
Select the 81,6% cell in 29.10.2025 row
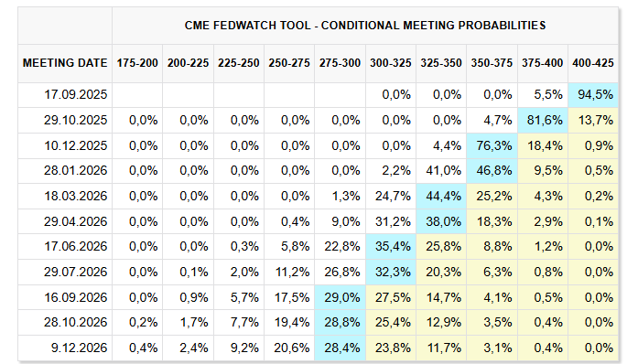point(543,121)
